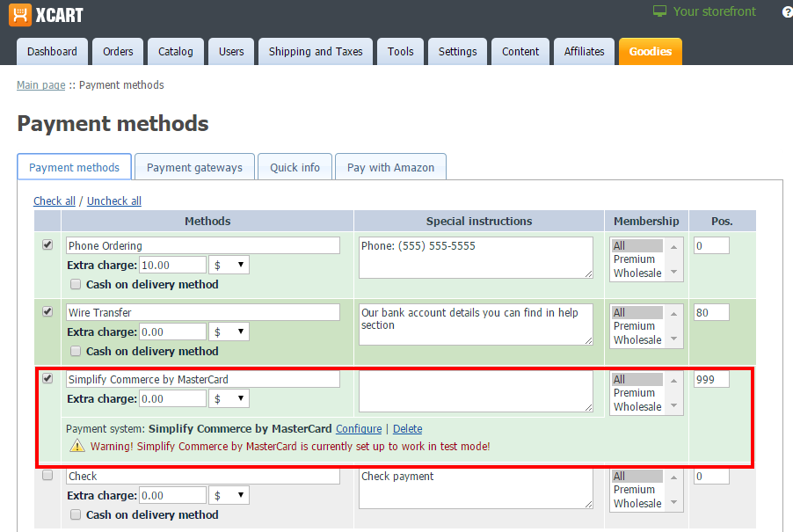Click the Simplify Commerce method name field

203,379
